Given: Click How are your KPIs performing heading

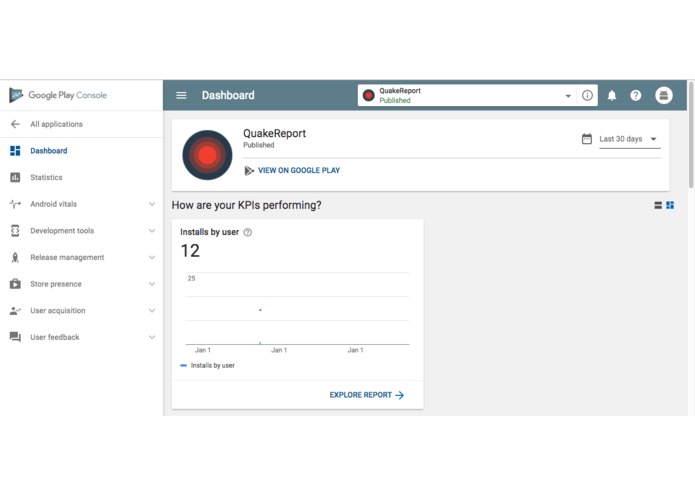Looking at the screenshot, I should pos(246,205).
